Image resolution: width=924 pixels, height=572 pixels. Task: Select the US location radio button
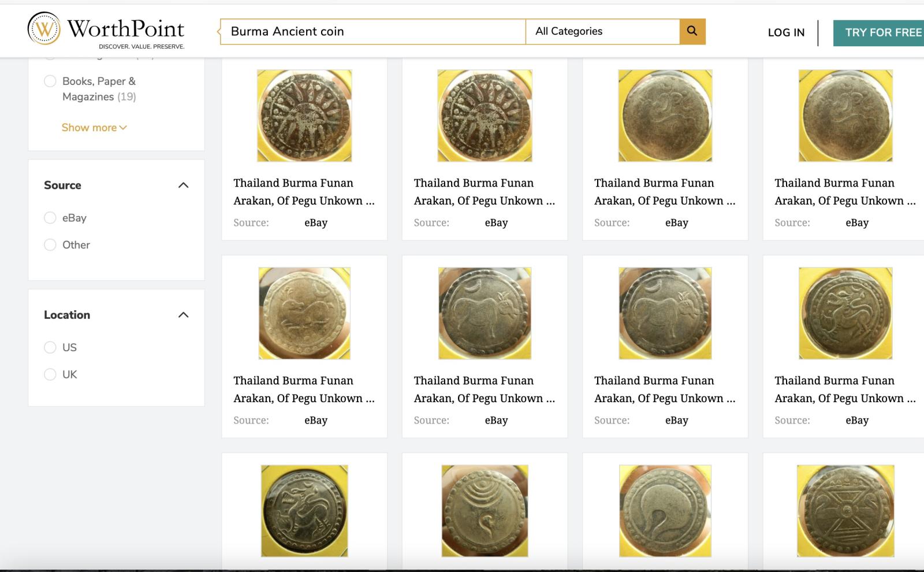click(x=50, y=347)
